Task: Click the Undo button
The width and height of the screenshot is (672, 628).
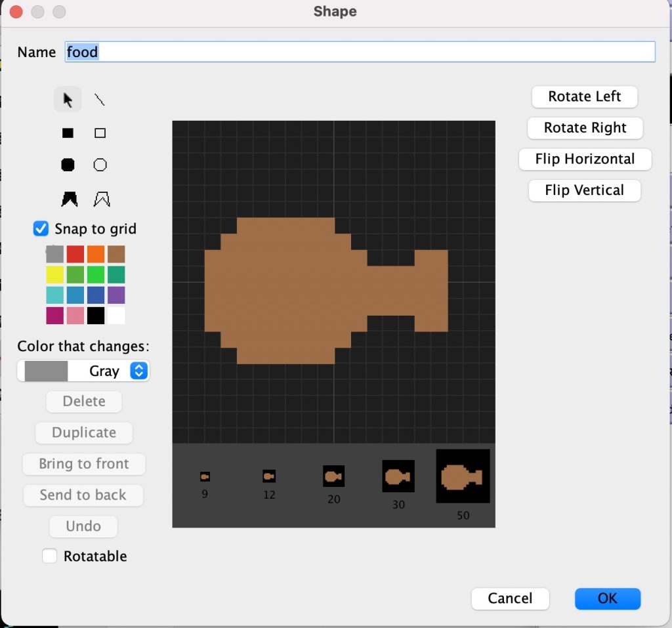Action: 83,526
